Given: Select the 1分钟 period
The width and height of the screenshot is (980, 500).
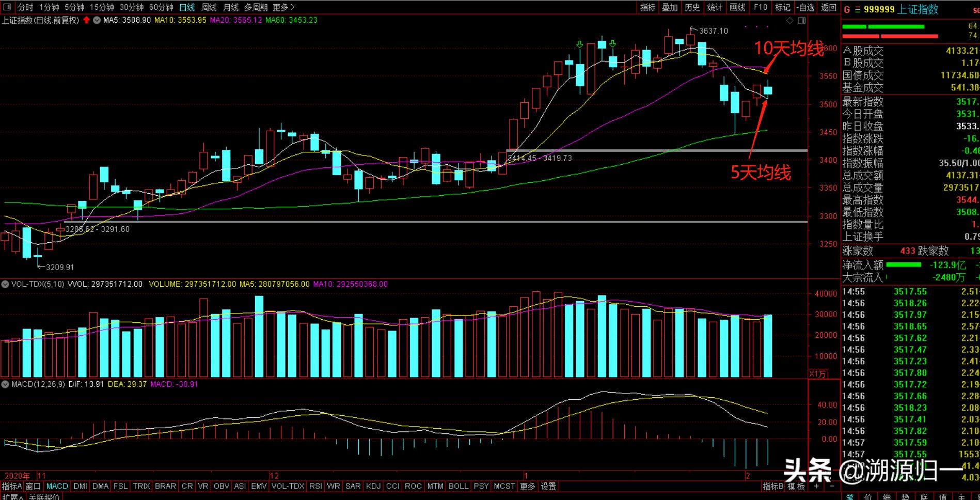Looking at the screenshot, I should (x=49, y=7).
